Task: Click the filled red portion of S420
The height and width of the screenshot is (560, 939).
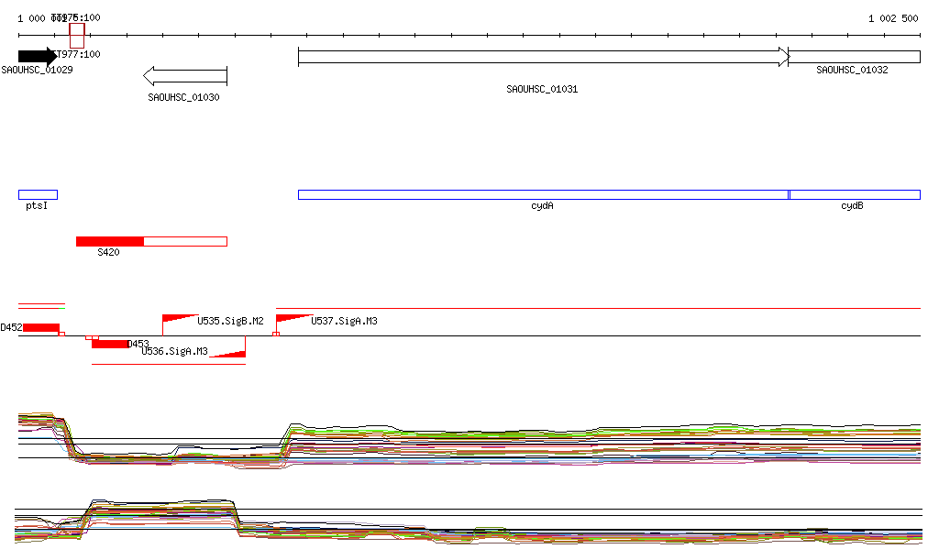Action: point(110,241)
